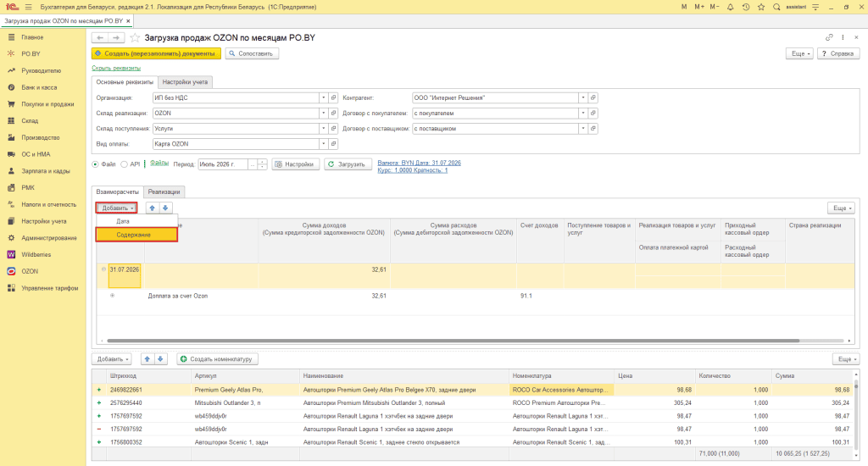This screenshot has width=868, height=466.
Task: Open the top Еще menu
Action: (800, 53)
